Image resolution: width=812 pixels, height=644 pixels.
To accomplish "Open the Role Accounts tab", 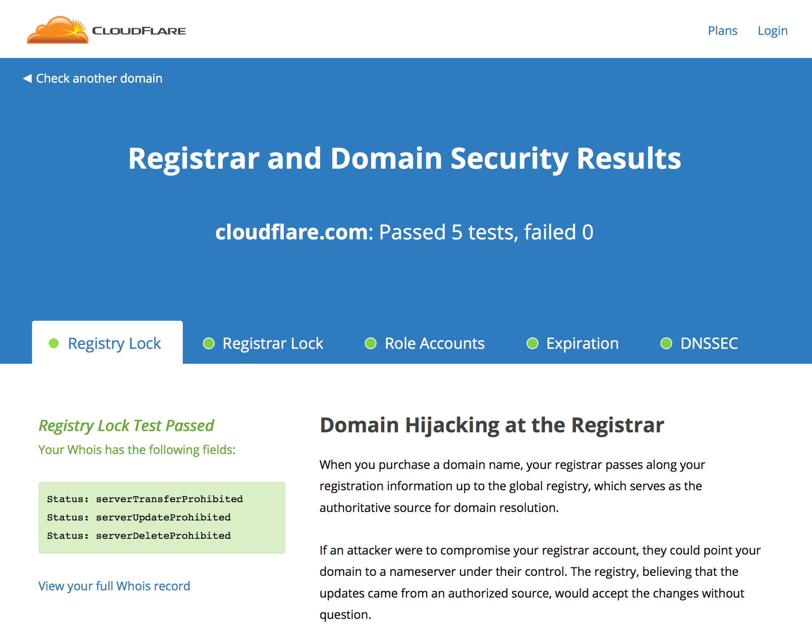I will click(435, 343).
